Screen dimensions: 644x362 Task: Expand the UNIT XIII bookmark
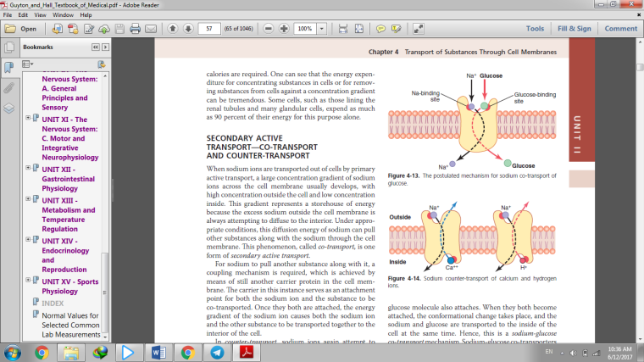click(28, 199)
